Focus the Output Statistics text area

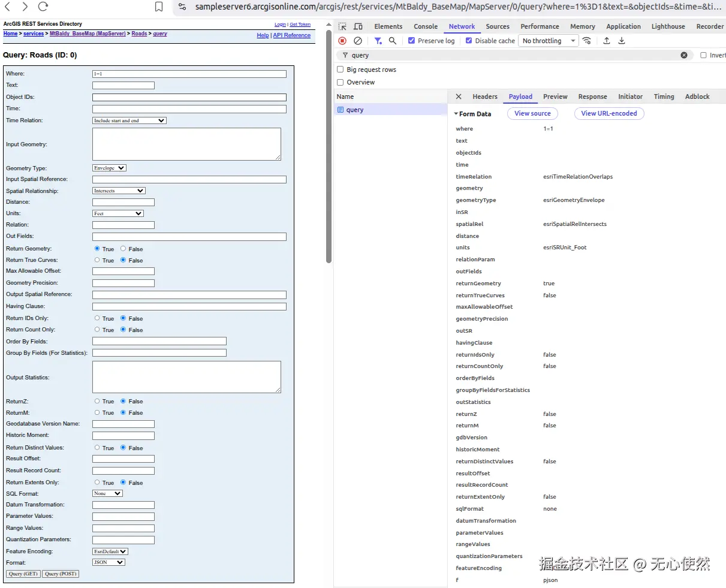click(186, 377)
